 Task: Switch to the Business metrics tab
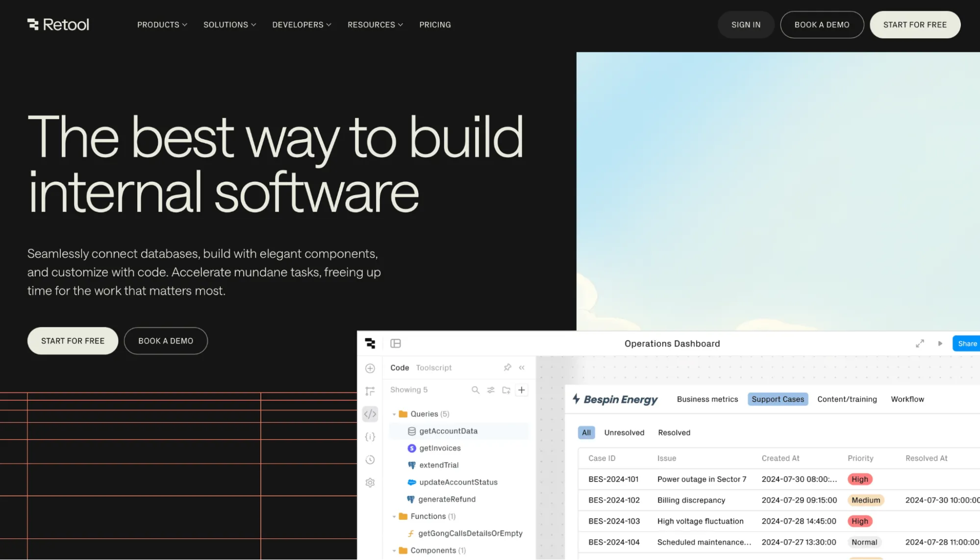(707, 399)
